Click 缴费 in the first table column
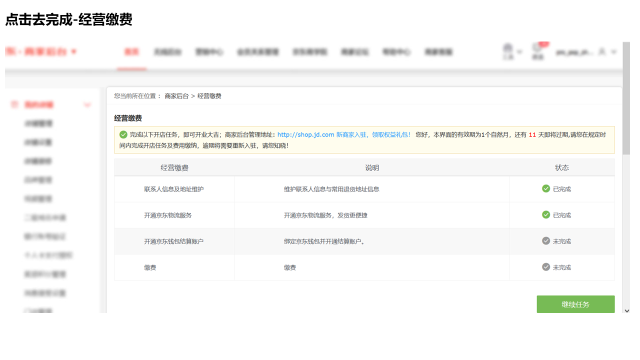Image resolution: width=640 pixels, height=360 pixels. click(x=150, y=267)
